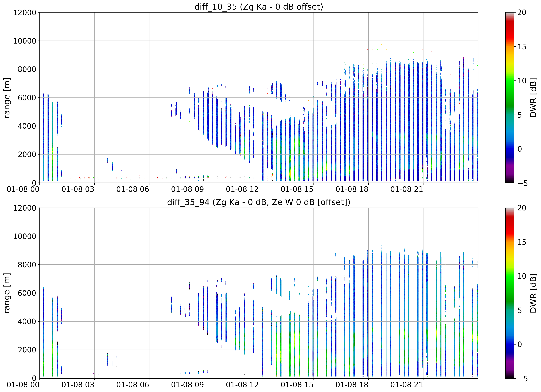This screenshot has width=541, height=392.
Task: Click the '01-08 21' x-tick of the diff_10_35 plot
Action: [407, 189]
